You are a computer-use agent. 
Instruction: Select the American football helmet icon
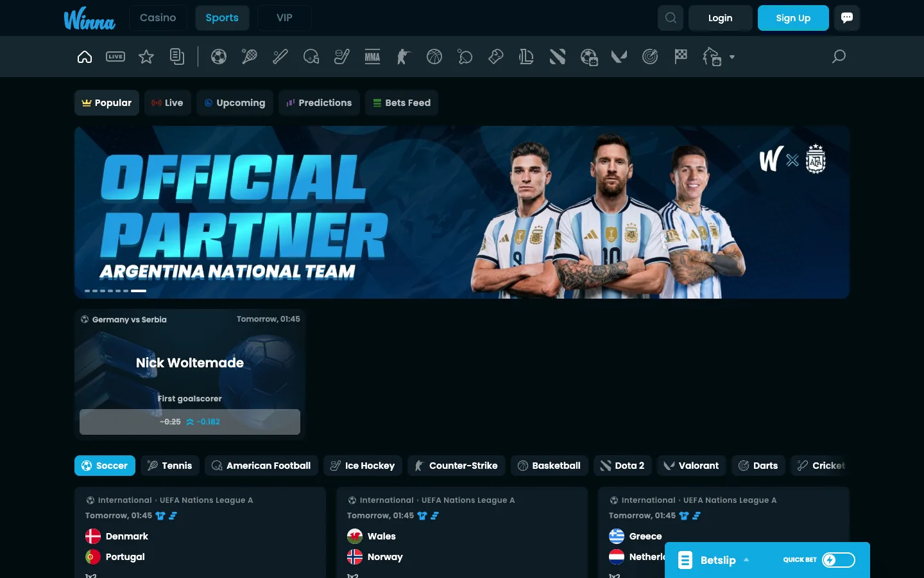click(x=311, y=57)
